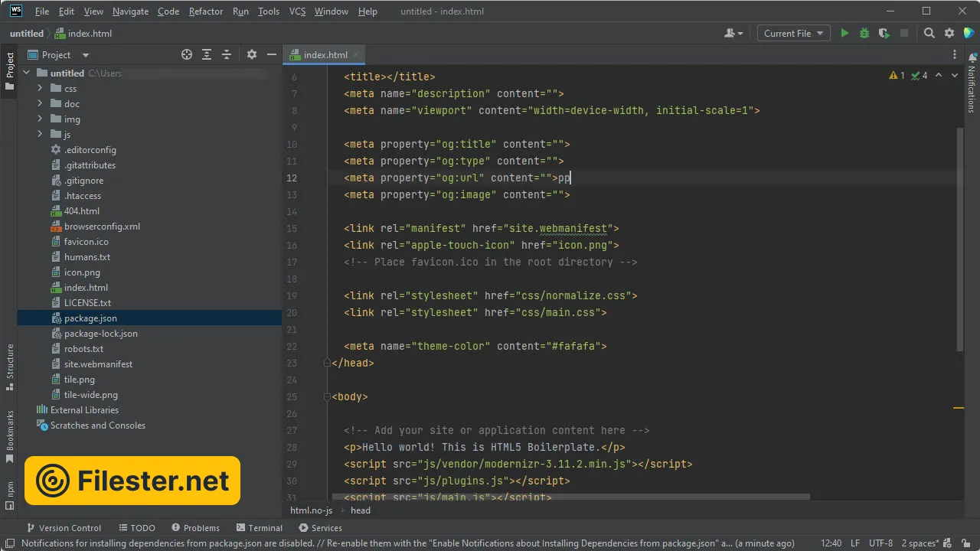The height and width of the screenshot is (551, 980).
Task: Expand the css folder
Action: click(40, 89)
